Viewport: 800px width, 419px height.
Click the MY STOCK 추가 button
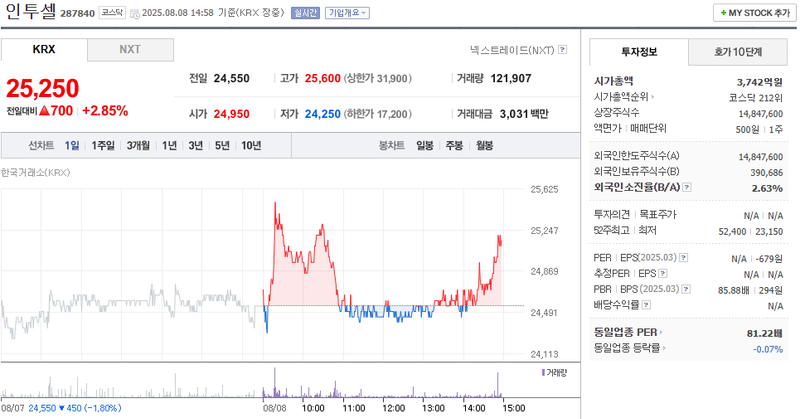[755, 13]
